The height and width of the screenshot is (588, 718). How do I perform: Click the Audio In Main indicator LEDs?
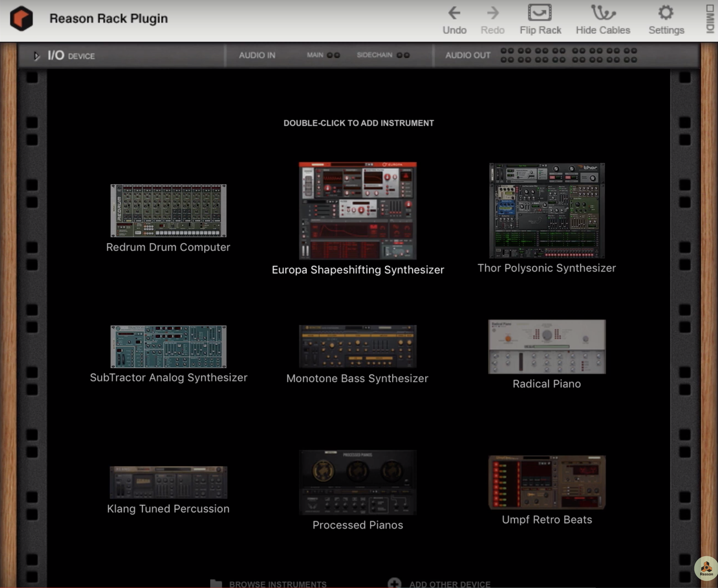pyautogui.click(x=333, y=55)
